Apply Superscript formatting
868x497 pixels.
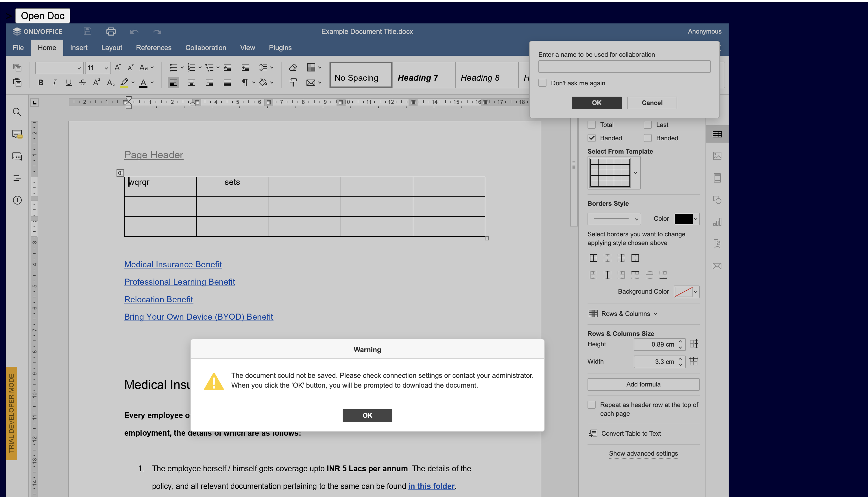(x=97, y=82)
